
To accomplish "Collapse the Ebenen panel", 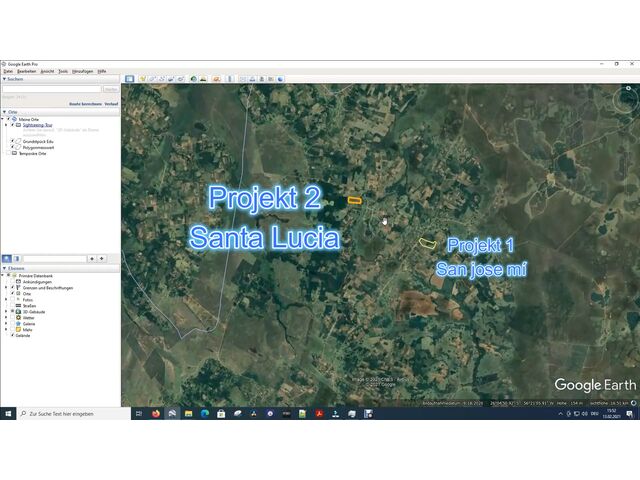I will click(x=4, y=268).
